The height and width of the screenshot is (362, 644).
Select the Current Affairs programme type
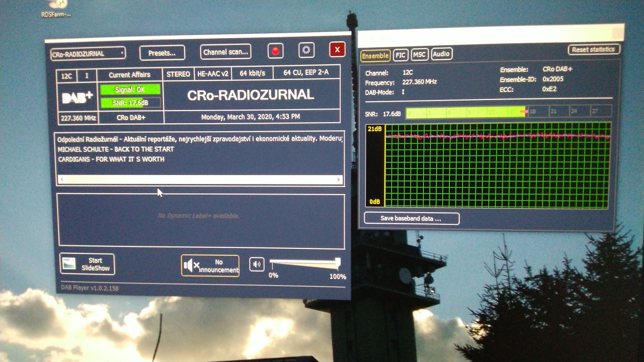(129, 74)
